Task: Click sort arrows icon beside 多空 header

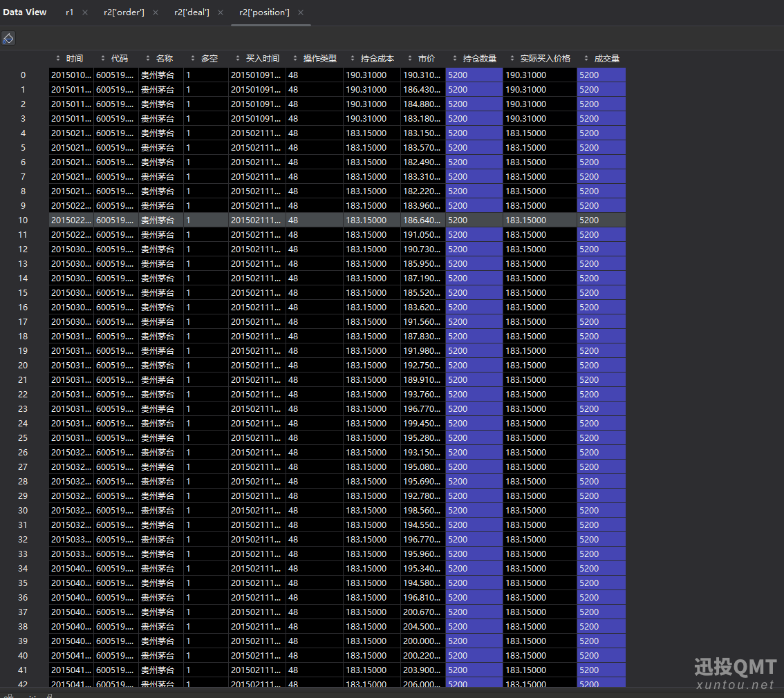Action: pyautogui.click(x=193, y=59)
